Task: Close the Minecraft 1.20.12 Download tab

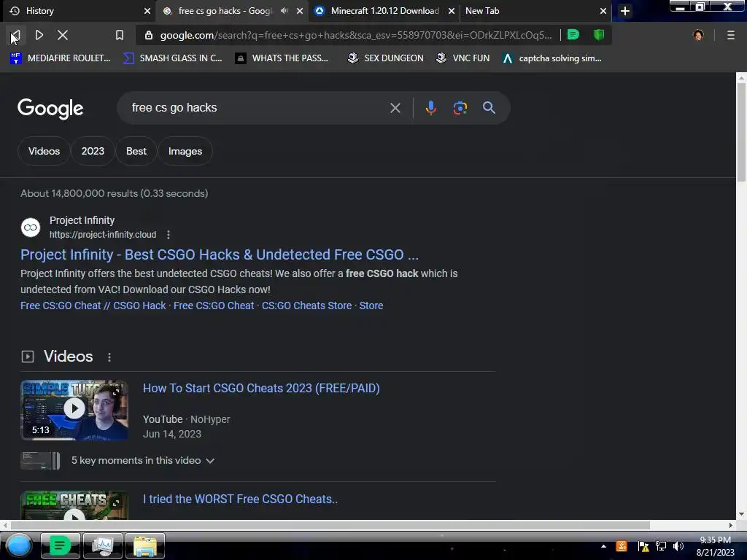Action: coord(451,11)
